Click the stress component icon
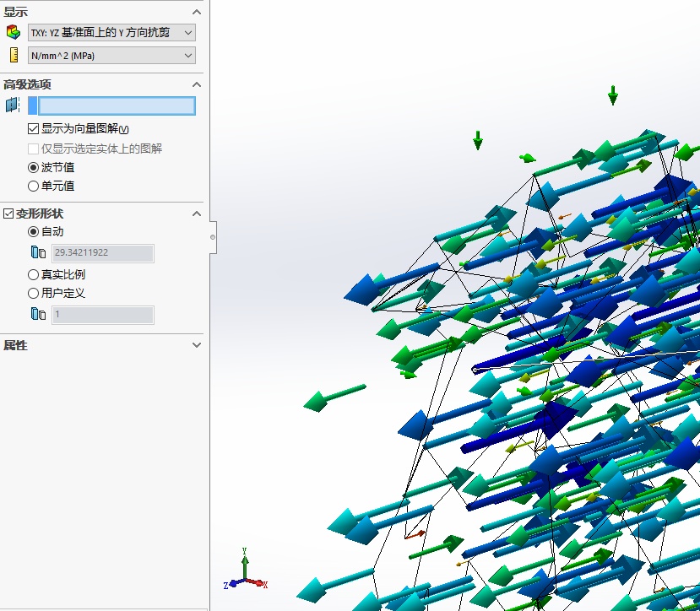700x611 pixels. [14, 32]
